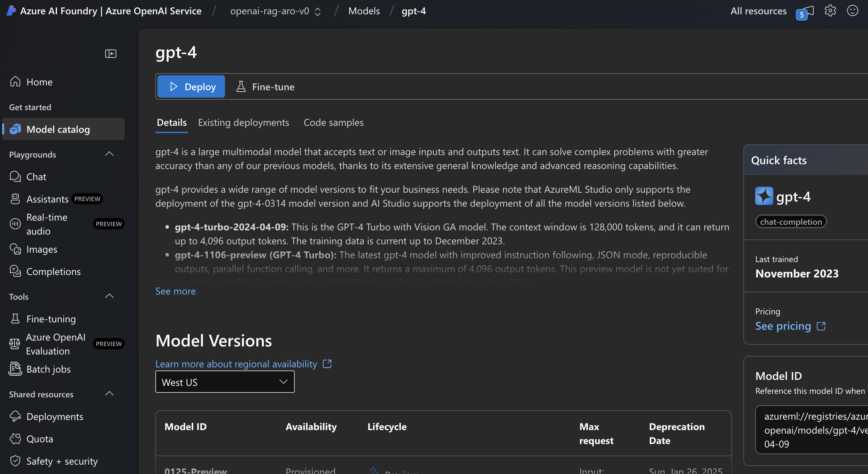
Task: Go to Images playground
Action: tap(42, 249)
